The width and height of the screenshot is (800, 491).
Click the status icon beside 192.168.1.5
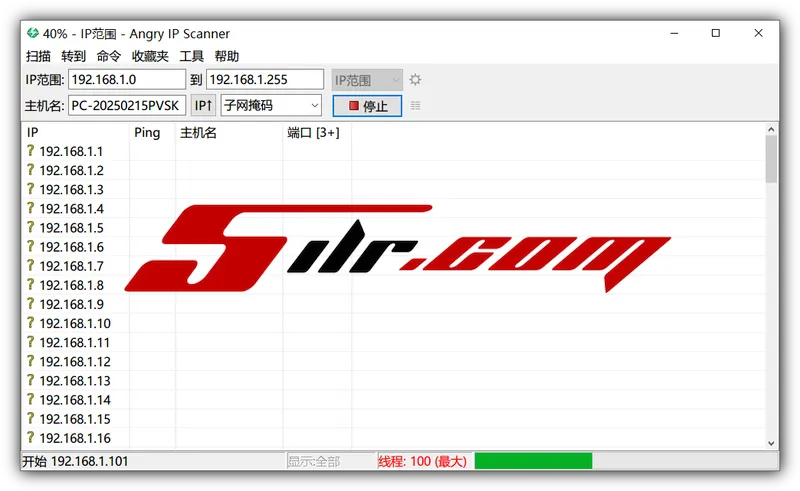pyautogui.click(x=31, y=227)
